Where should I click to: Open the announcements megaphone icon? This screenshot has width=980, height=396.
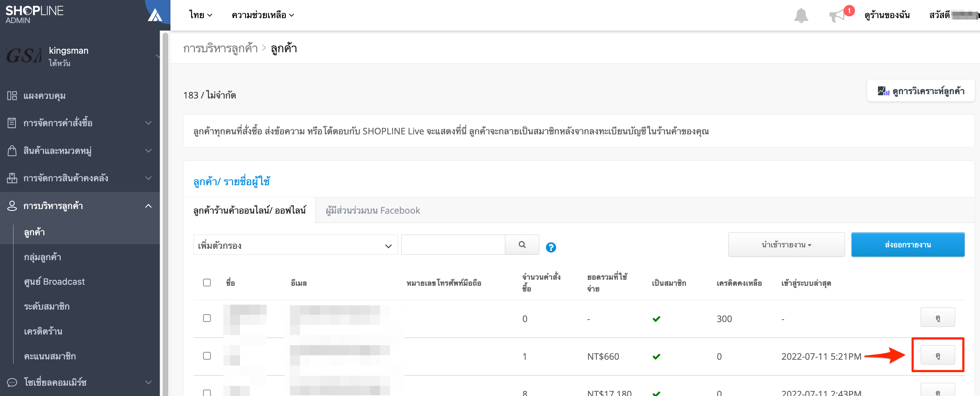837,16
